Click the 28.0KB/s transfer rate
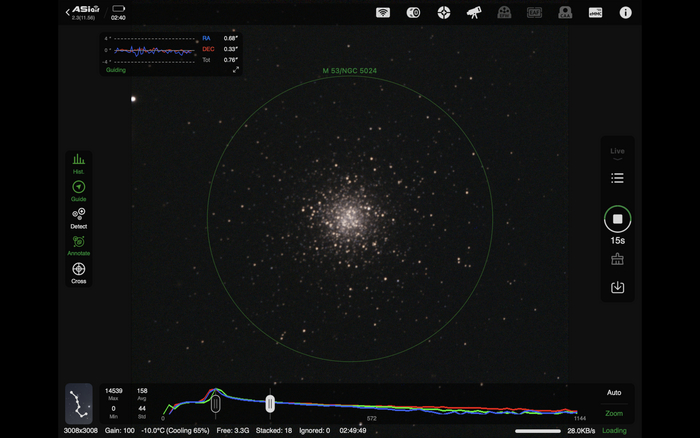700x438 pixels. tap(581, 430)
